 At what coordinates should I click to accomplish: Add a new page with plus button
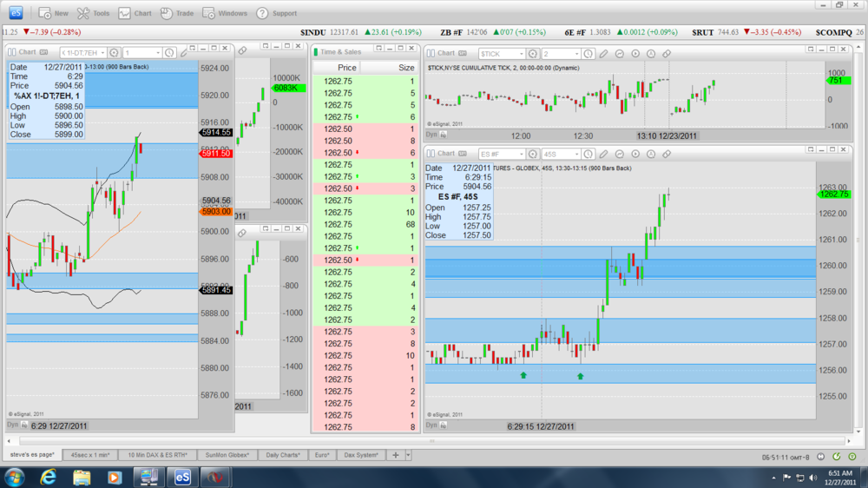[395, 455]
